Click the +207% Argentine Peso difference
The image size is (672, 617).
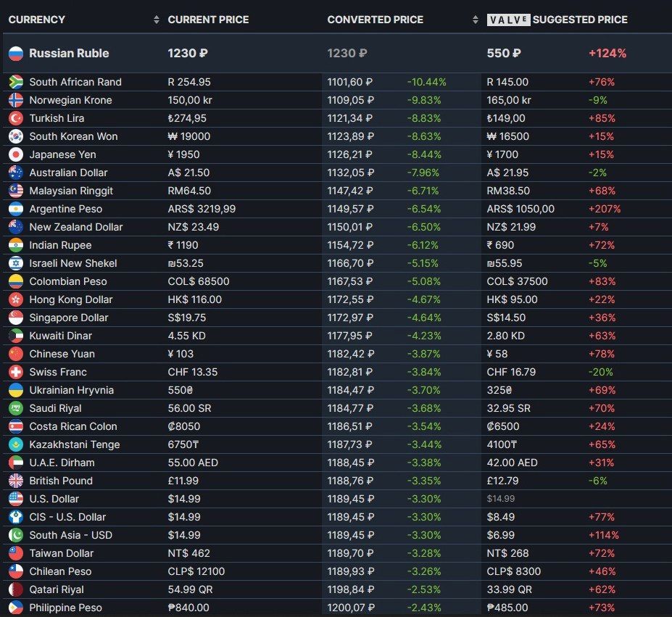[605, 209]
